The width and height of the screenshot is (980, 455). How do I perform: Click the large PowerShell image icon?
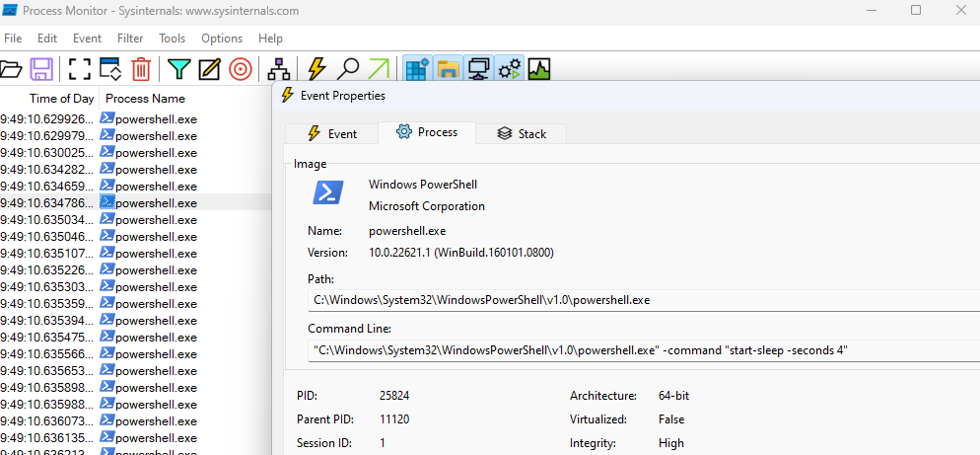click(328, 192)
